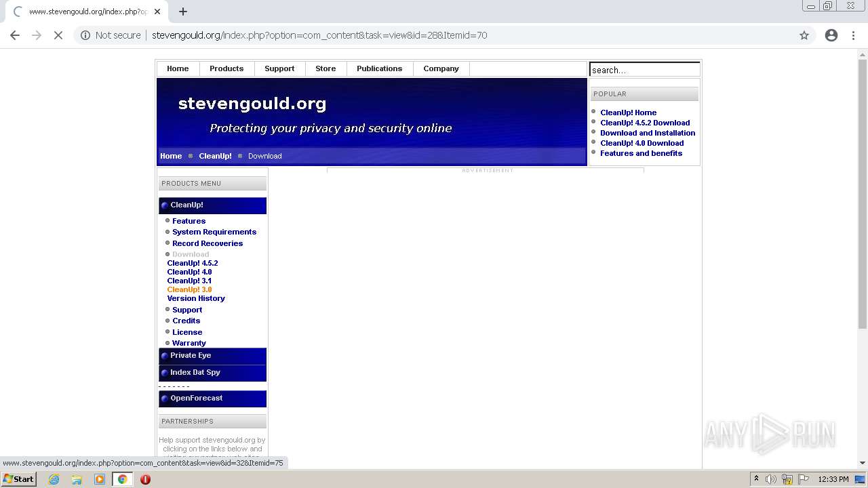Open Internet Explorer from the taskbar
Image resolution: width=868 pixels, height=488 pixels.
coord(54,479)
